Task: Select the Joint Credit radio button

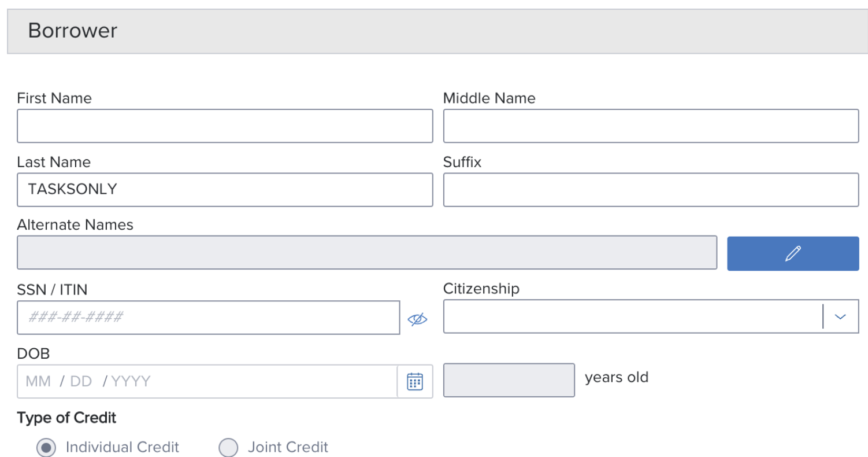Action: point(228,448)
